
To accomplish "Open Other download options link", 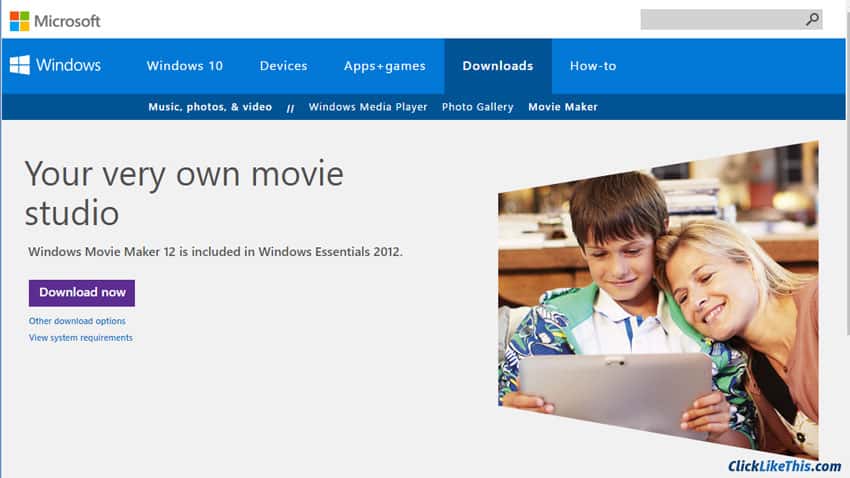I will 77,321.
